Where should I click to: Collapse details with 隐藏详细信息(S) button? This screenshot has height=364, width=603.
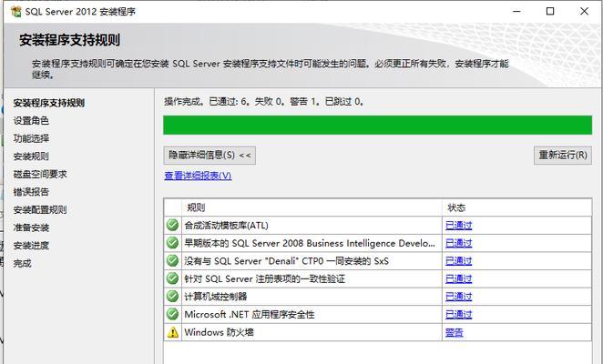pos(210,156)
